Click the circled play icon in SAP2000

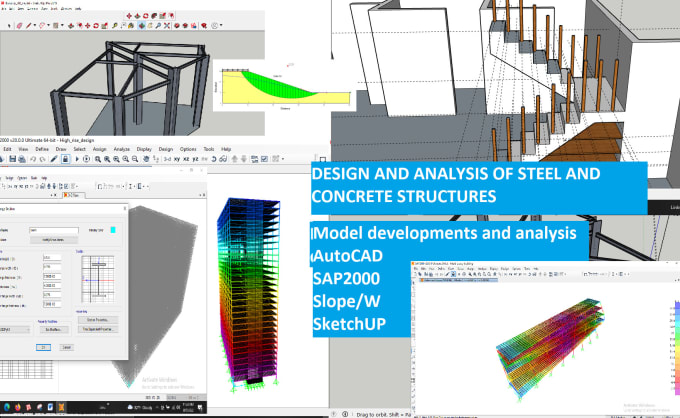click(x=86, y=159)
